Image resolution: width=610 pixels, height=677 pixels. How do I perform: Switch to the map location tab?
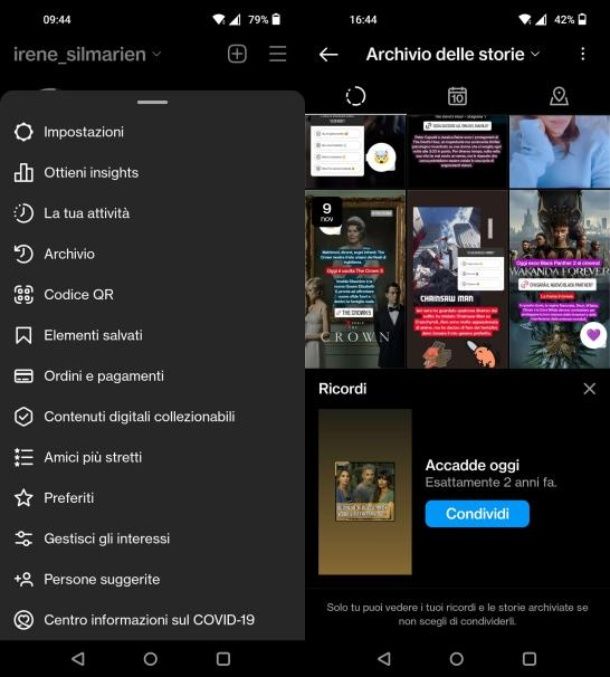click(559, 96)
